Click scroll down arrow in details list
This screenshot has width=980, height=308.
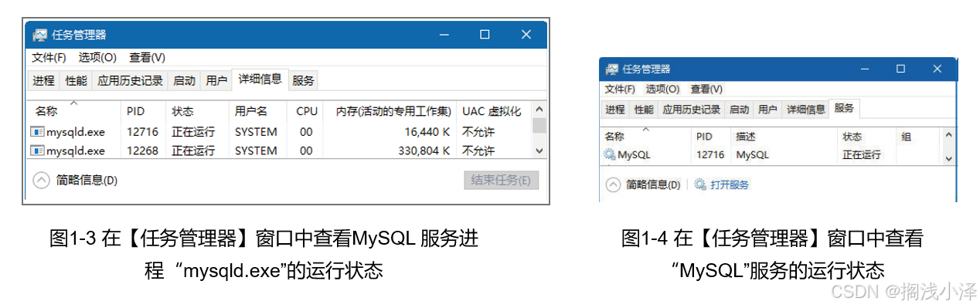point(539,151)
